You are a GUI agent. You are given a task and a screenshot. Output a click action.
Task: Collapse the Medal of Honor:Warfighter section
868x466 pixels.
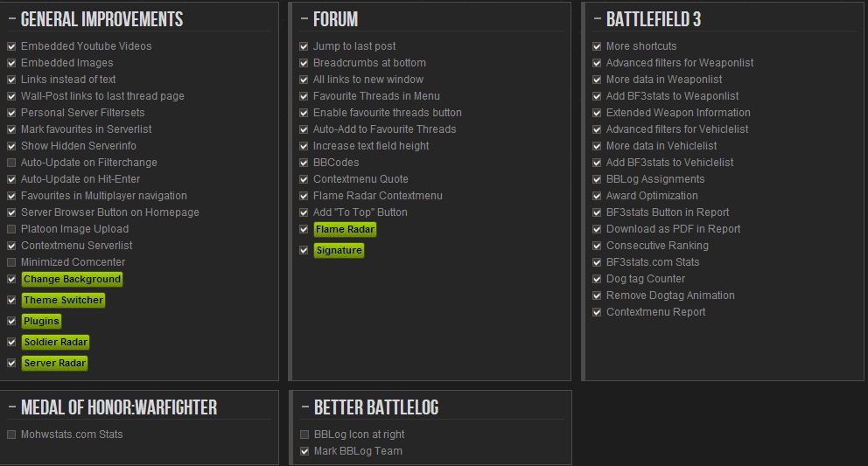(12, 407)
